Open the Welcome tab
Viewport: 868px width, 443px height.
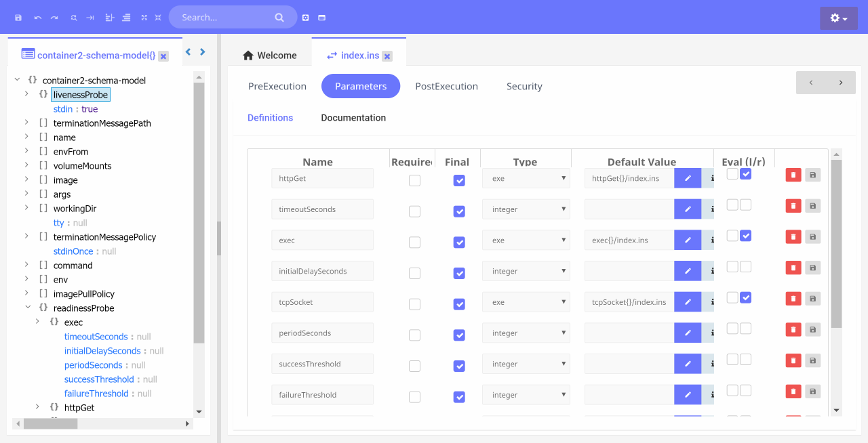click(270, 56)
